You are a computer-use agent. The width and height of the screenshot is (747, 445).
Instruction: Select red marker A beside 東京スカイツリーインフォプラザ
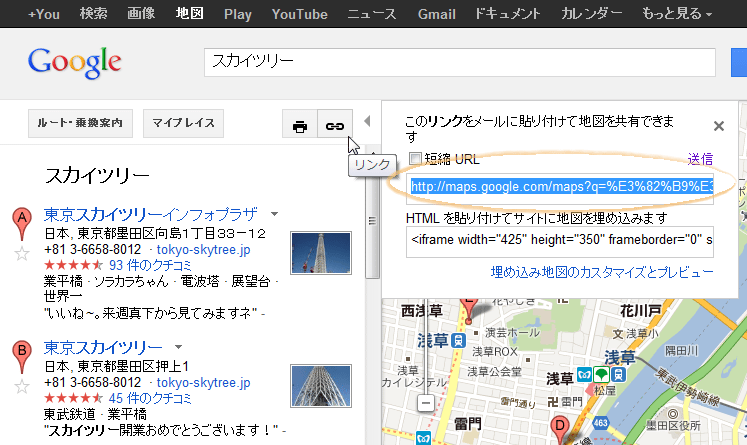coord(21,223)
